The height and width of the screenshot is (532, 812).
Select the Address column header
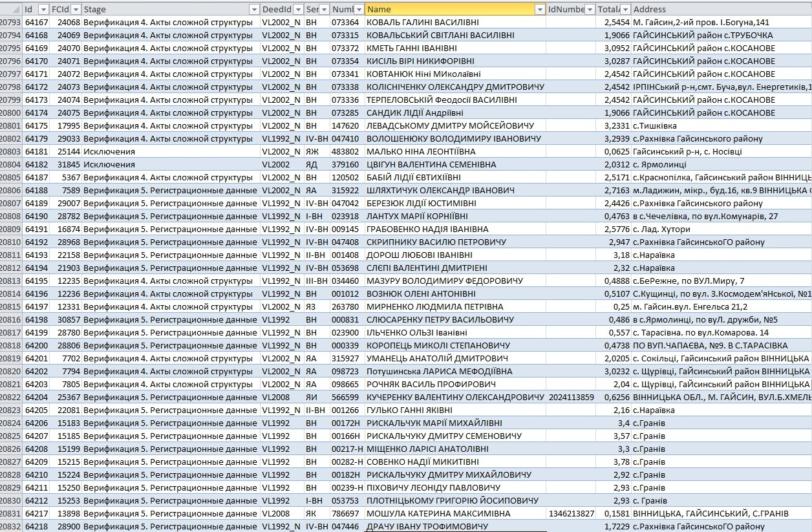click(x=721, y=10)
